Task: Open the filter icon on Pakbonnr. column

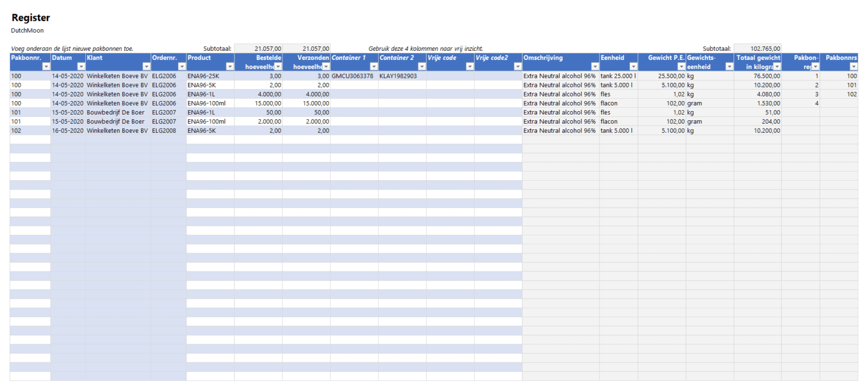Action: point(45,67)
